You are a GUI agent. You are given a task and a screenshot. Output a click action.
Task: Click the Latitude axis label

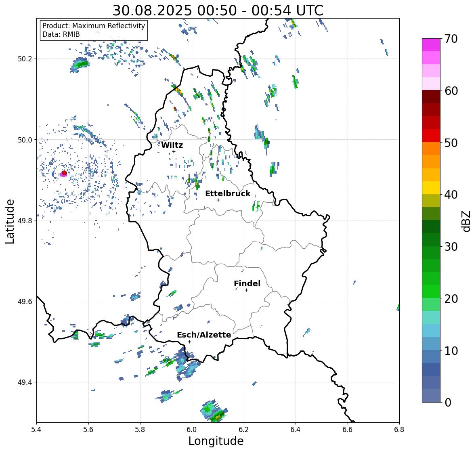[x=10, y=221]
